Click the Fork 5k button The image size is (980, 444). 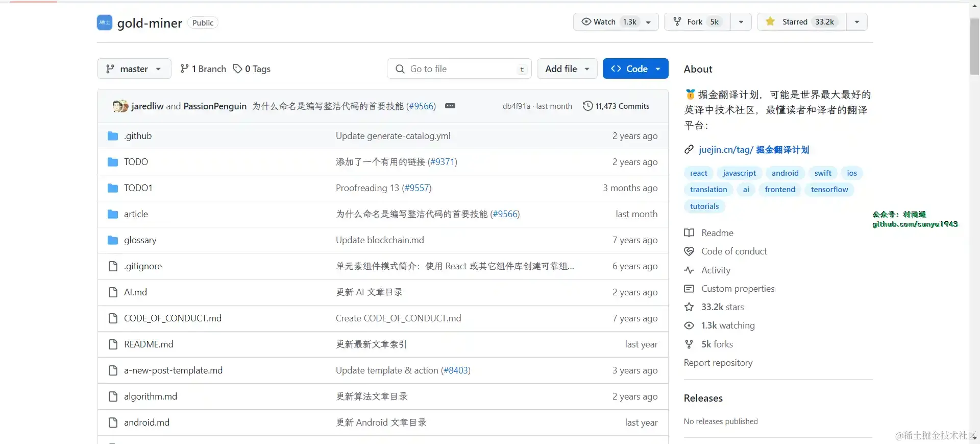pyautogui.click(x=698, y=21)
